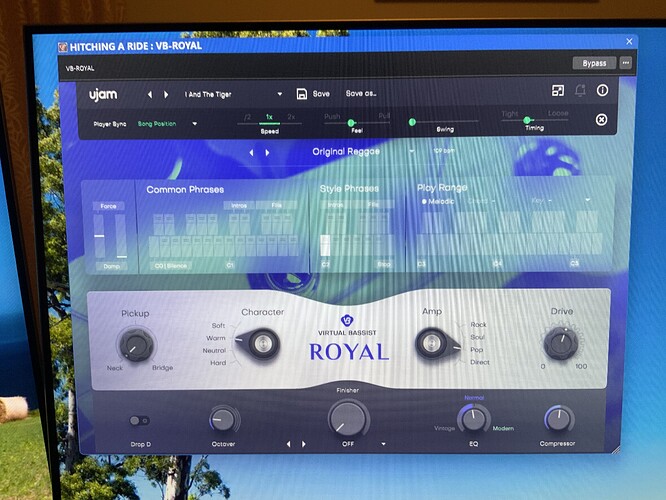Click the Save as.. button
666x500 pixels.
pyautogui.click(x=361, y=93)
